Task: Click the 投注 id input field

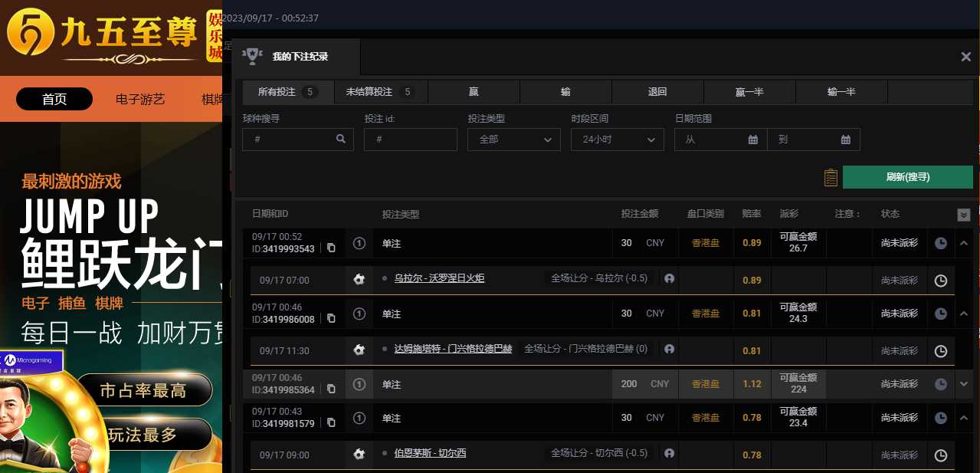Action: [411, 140]
